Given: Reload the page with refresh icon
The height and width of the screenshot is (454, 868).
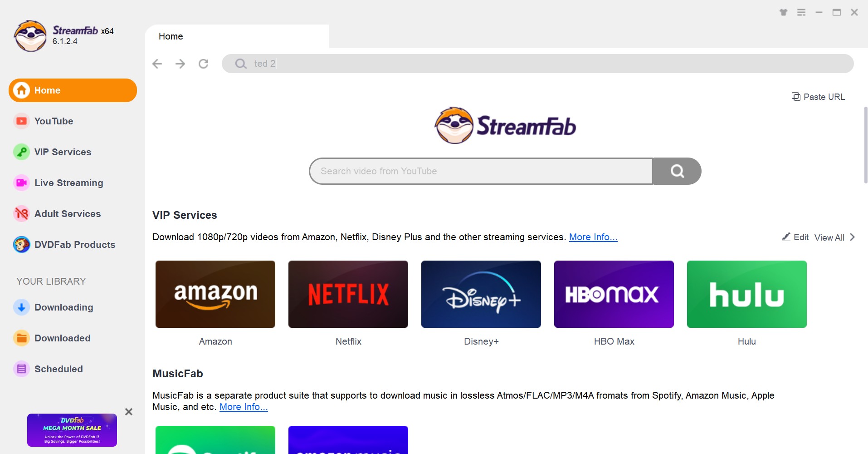Looking at the screenshot, I should 204,64.
